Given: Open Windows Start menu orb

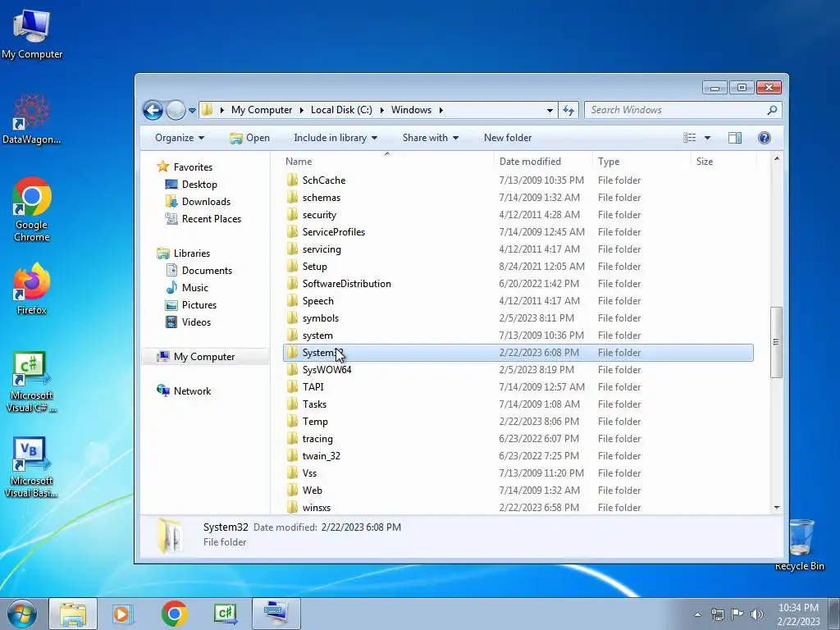Looking at the screenshot, I should 22,614.
